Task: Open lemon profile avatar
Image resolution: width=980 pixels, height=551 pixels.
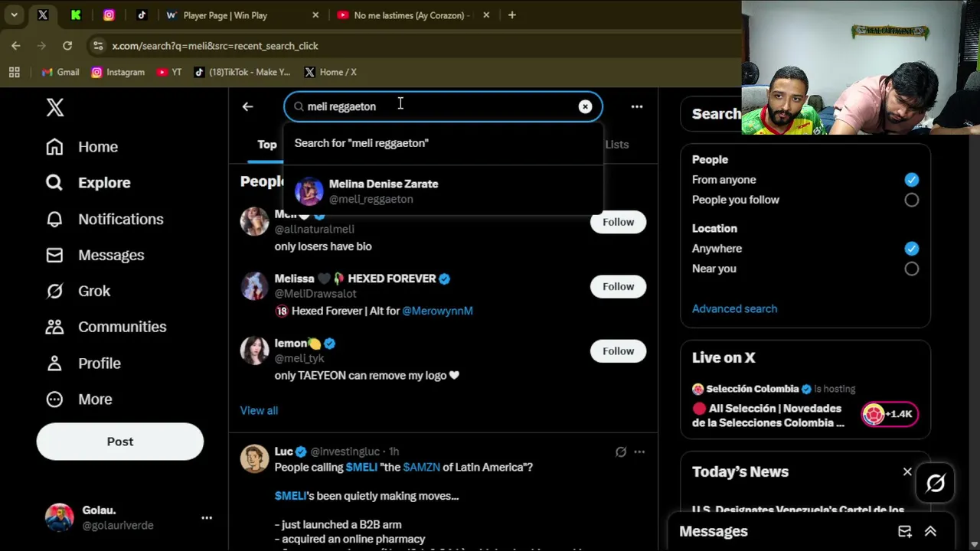Action: click(254, 350)
